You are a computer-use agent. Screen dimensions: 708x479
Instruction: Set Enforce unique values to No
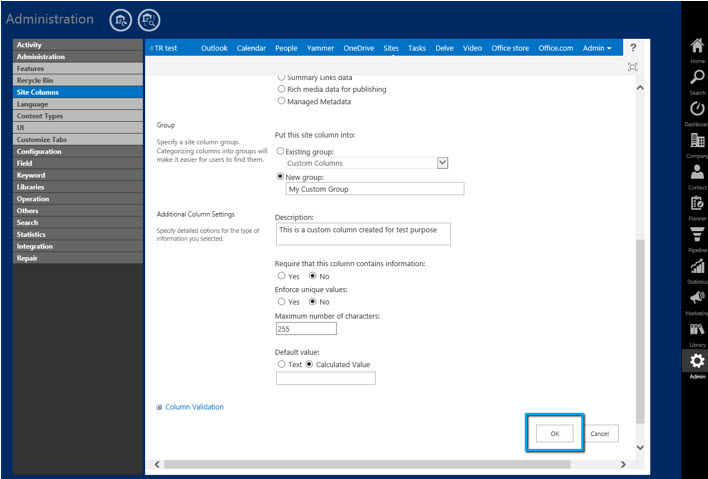click(x=312, y=301)
